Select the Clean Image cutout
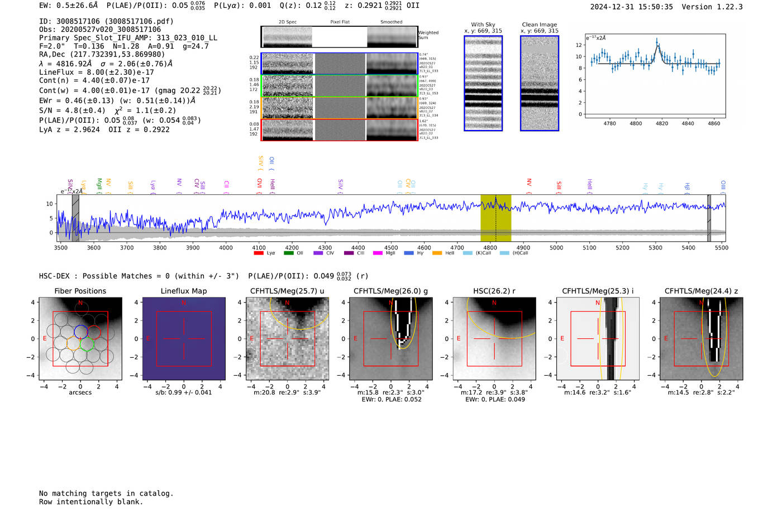Screen dimensions: 782x532 (540, 83)
